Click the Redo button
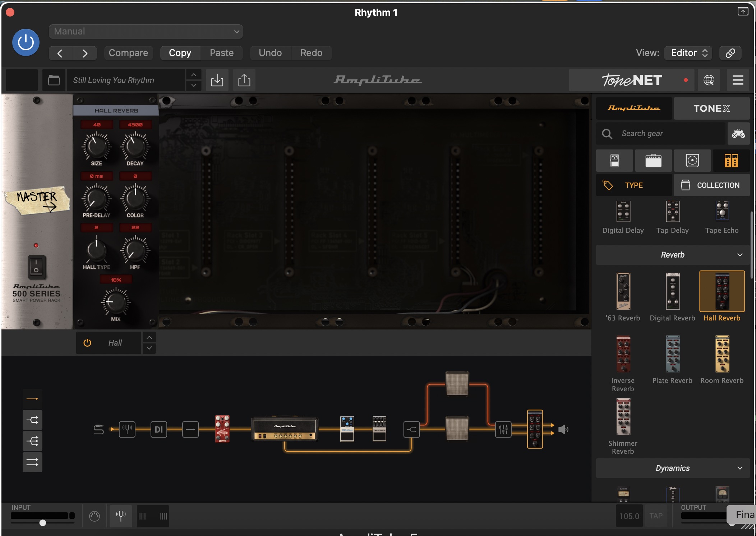 pyautogui.click(x=311, y=53)
